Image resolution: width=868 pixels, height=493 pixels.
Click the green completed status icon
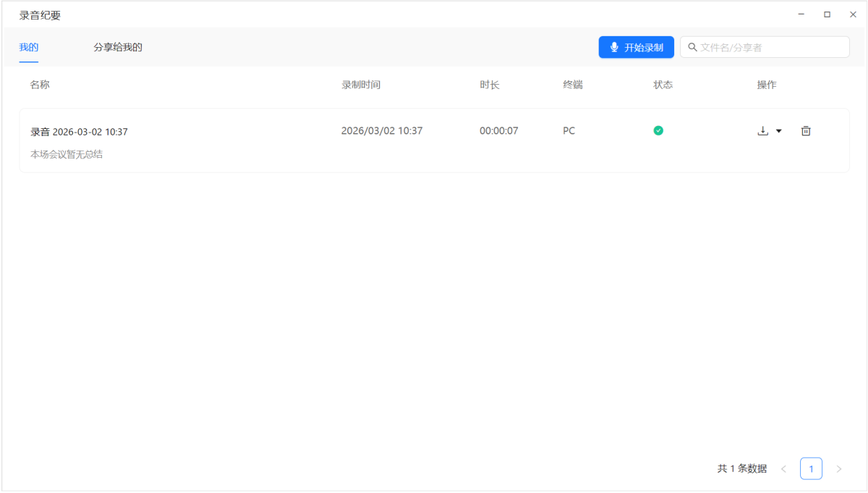click(658, 131)
